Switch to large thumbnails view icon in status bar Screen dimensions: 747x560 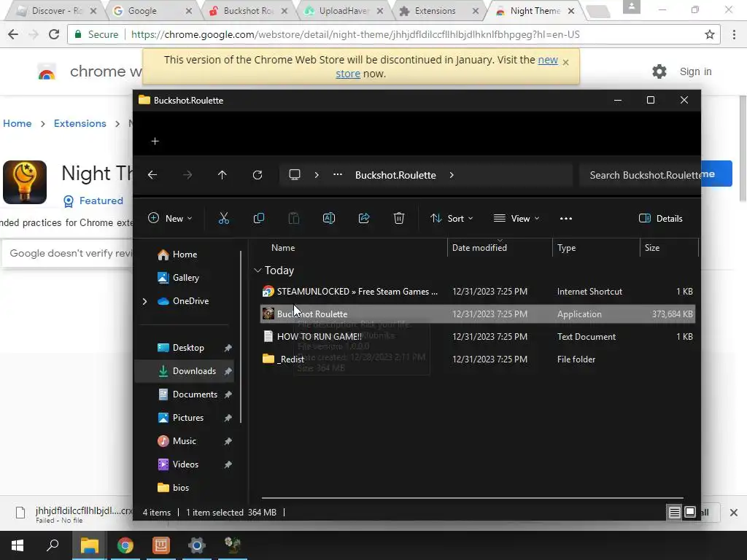(690, 513)
